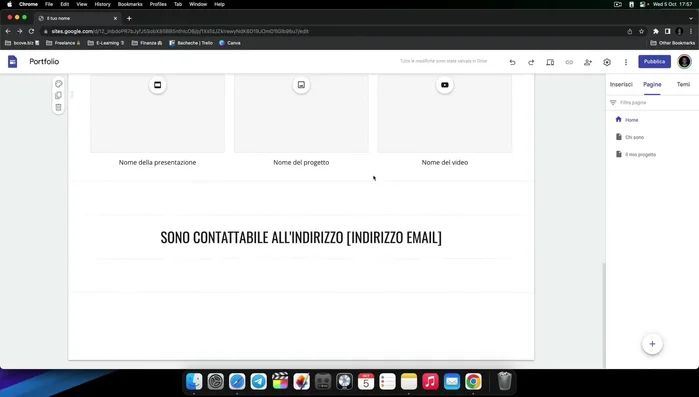The image size is (699, 397).
Task: Delete the section with trash icon
Action: tap(58, 107)
